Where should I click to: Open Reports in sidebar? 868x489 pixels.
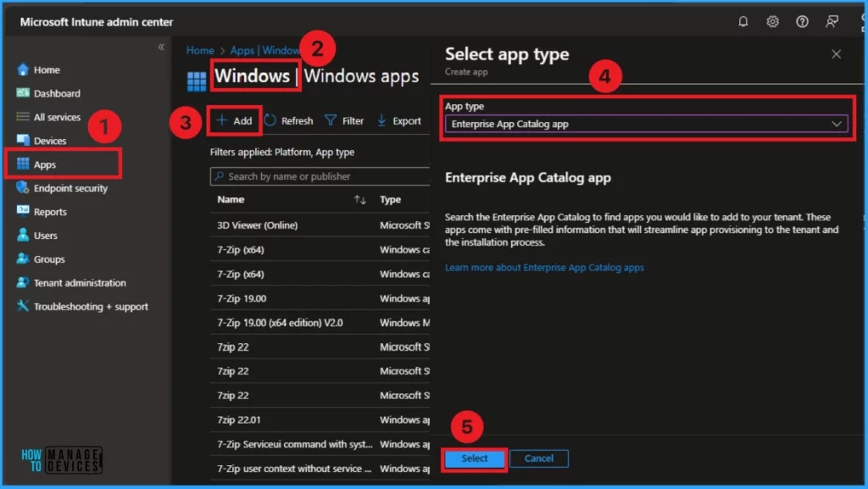point(50,212)
